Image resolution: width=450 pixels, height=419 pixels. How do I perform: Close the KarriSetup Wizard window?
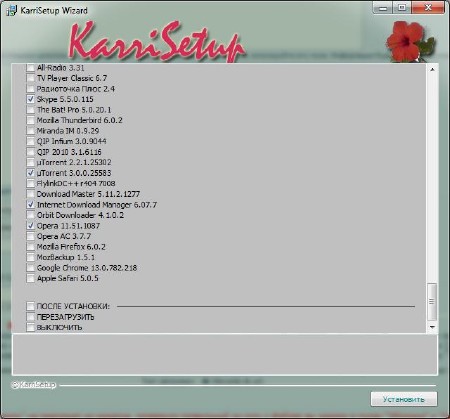click(x=428, y=8)
